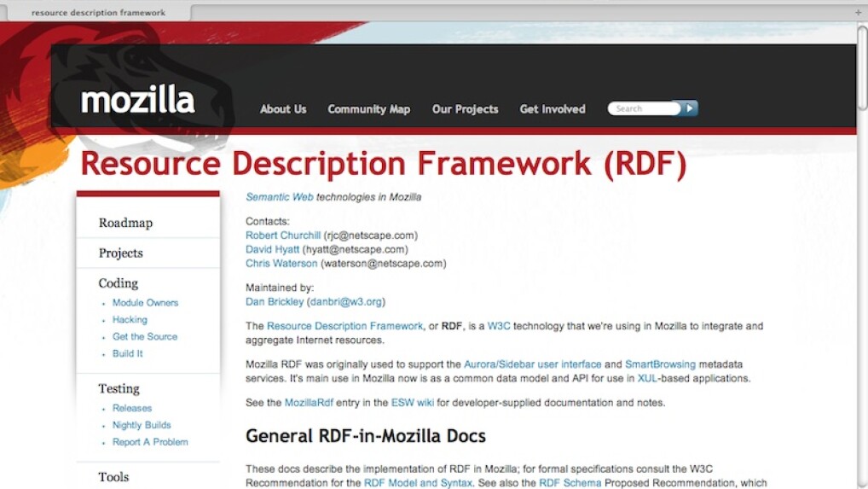Open David Hyatt's contact link
Screen dimensions: 868x489
point(272,249)
